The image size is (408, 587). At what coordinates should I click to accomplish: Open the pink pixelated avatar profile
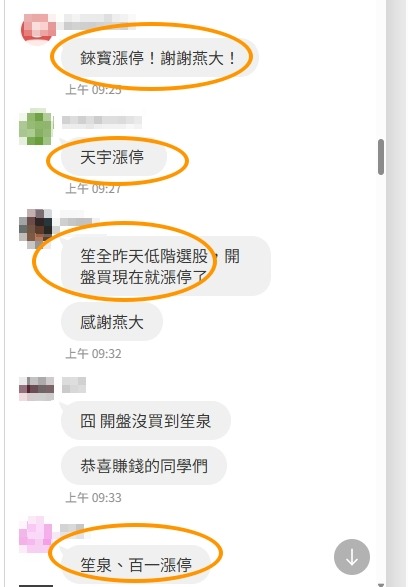pyautogui.click(x=36, y=535)
